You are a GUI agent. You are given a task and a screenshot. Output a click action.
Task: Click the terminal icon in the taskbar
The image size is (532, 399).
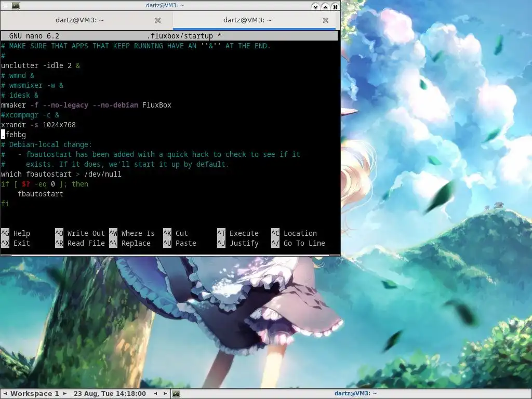176,394
